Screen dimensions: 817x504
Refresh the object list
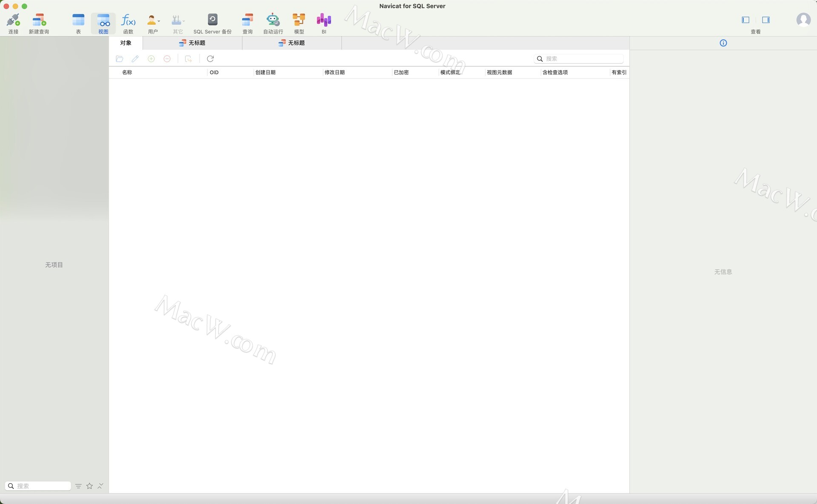[x=210, y=59]
